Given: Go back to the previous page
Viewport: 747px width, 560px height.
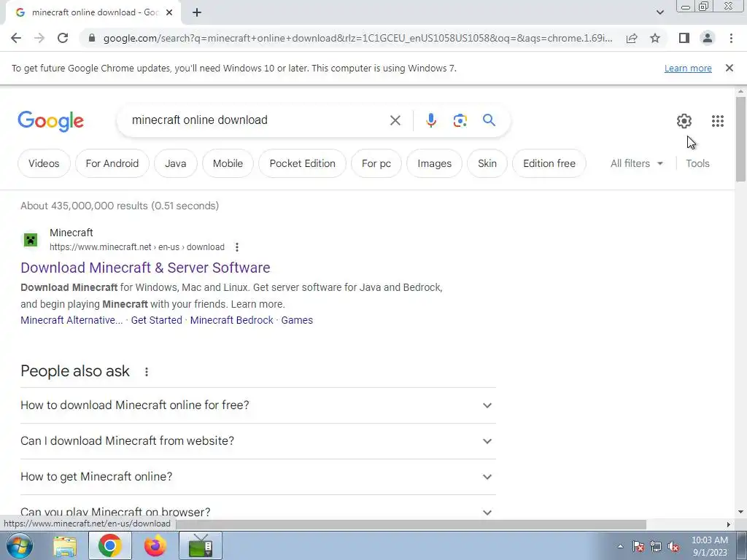Looking at the screenshot, I should 16,38.
